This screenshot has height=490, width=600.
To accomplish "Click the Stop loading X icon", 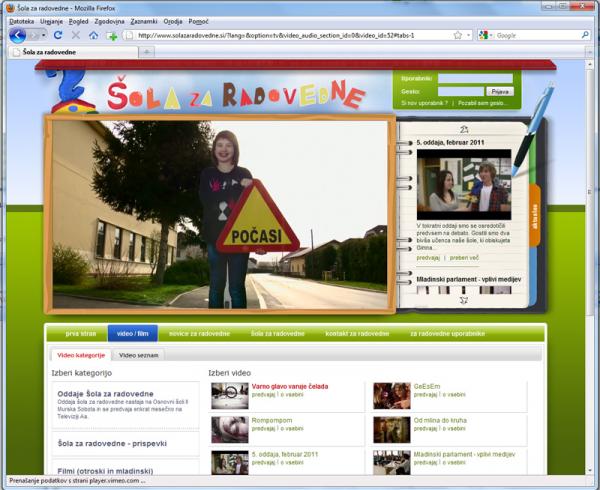I will click(75, 35).
